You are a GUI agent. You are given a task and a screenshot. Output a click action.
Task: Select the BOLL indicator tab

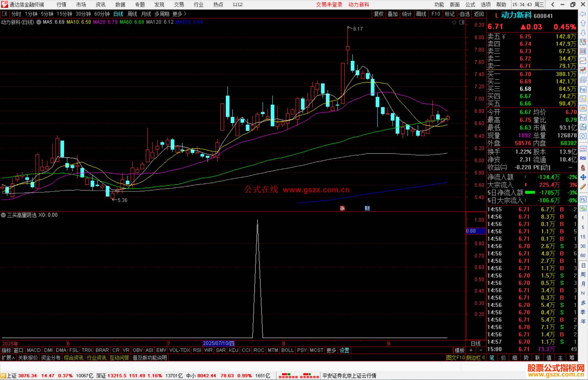tap(288, 350)
